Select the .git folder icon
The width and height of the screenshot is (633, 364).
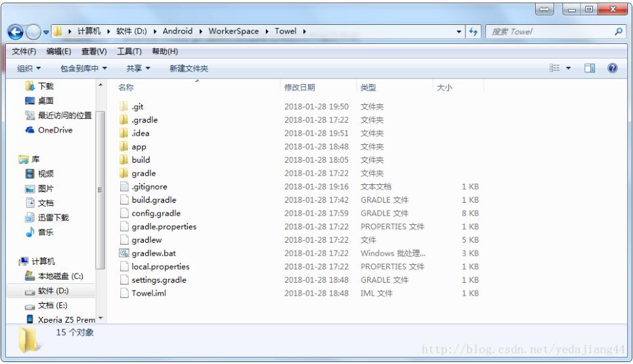[124, 106]
